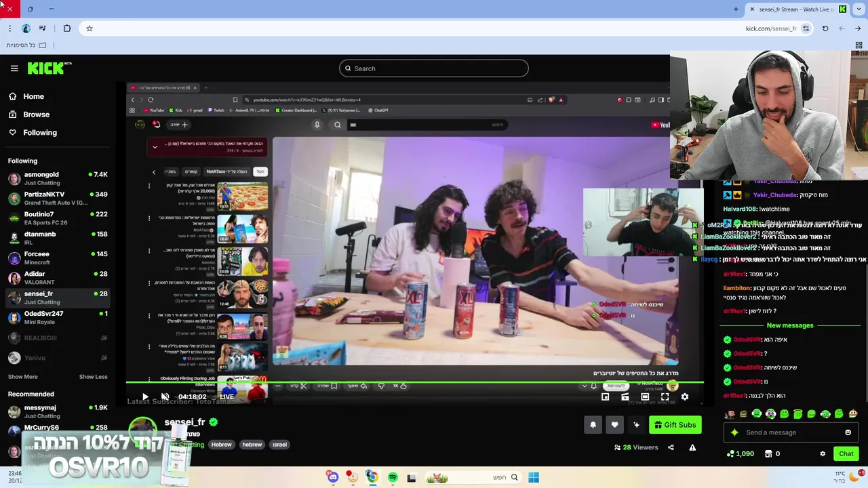Open Adidar VALORANT channel in sidebar

pos(58,278)
